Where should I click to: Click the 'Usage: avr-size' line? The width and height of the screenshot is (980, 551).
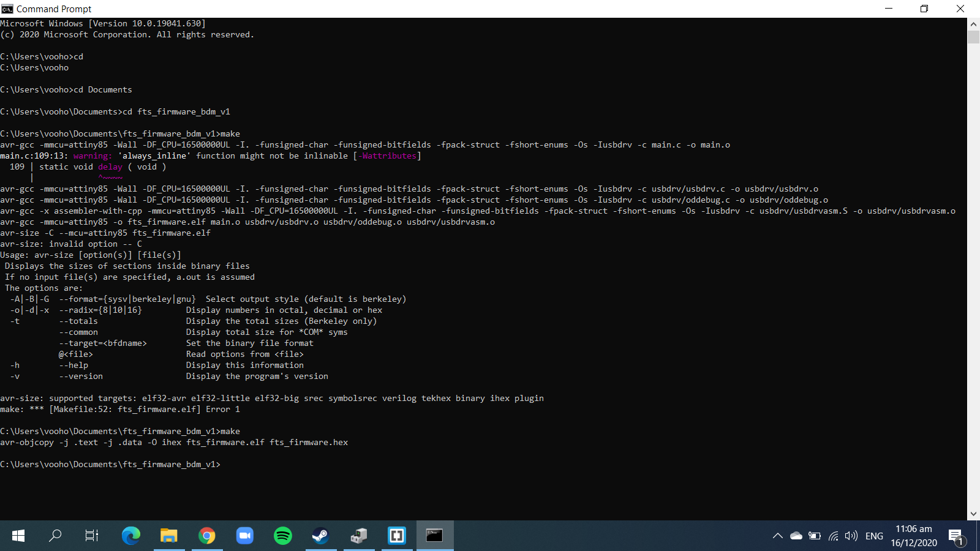(91, 255)
